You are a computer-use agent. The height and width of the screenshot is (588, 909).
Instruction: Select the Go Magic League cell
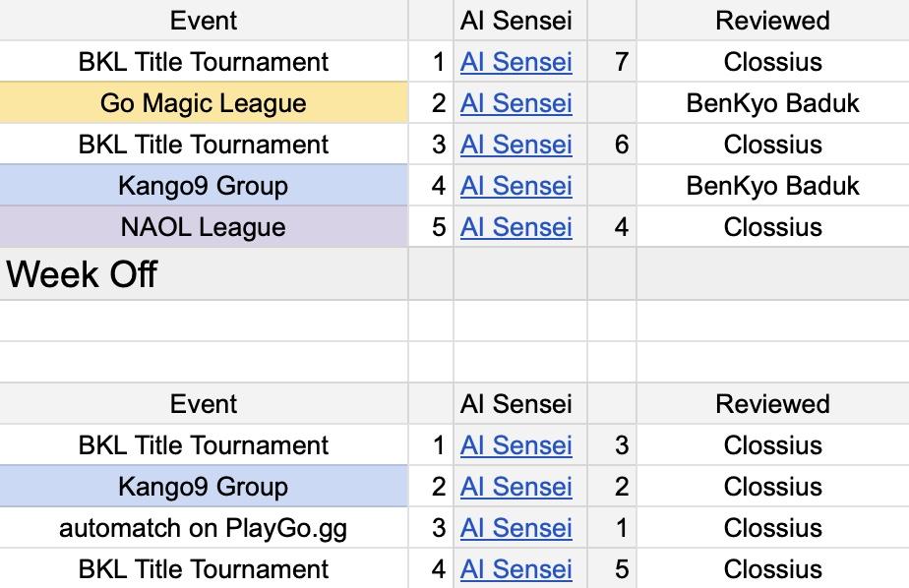pos(203,103)
